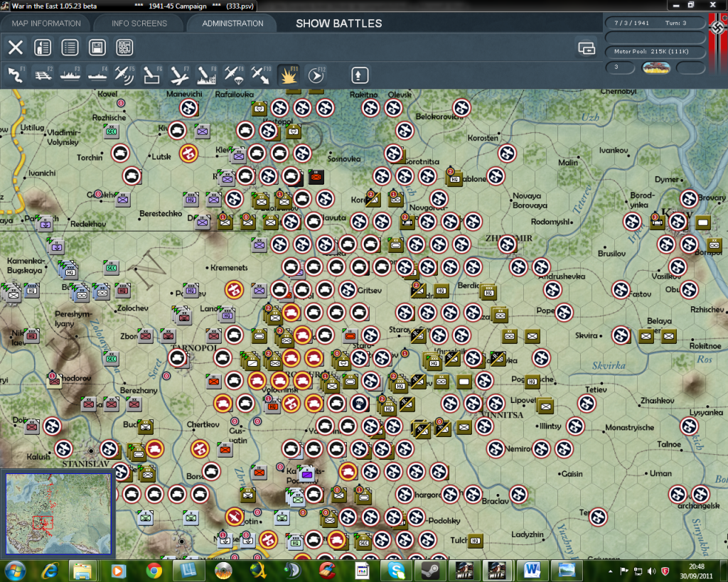Toggle the F11 show battles explosion icon

click(288, 75)
